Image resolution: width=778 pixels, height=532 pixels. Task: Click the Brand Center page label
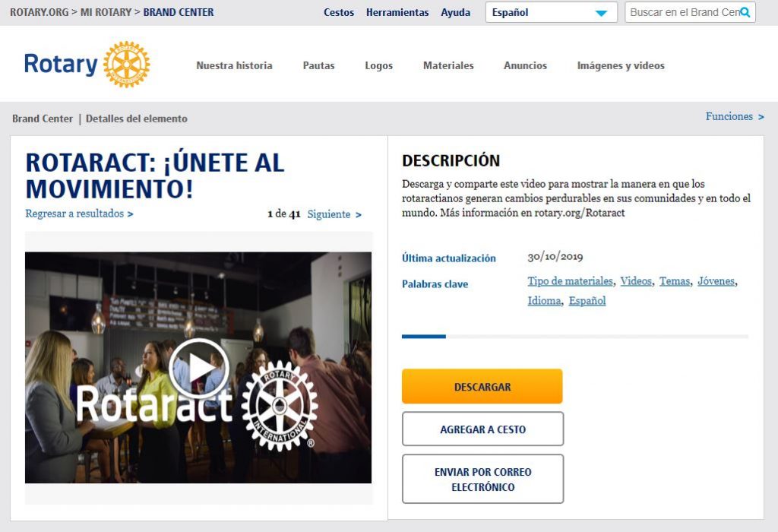pyautogui.click(x=43, y=119)
